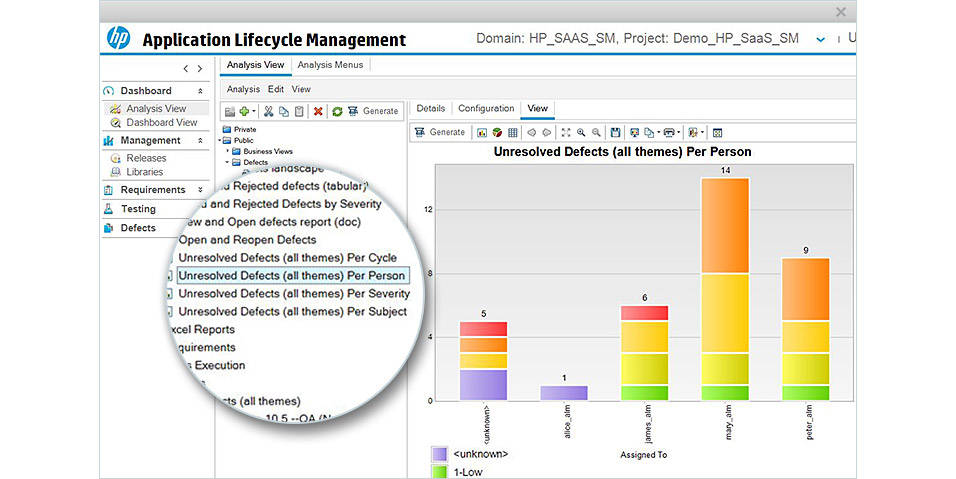Open Analysis View in the sidebar
The width and height of the screenshot is (956, 479).
[156, 108]
